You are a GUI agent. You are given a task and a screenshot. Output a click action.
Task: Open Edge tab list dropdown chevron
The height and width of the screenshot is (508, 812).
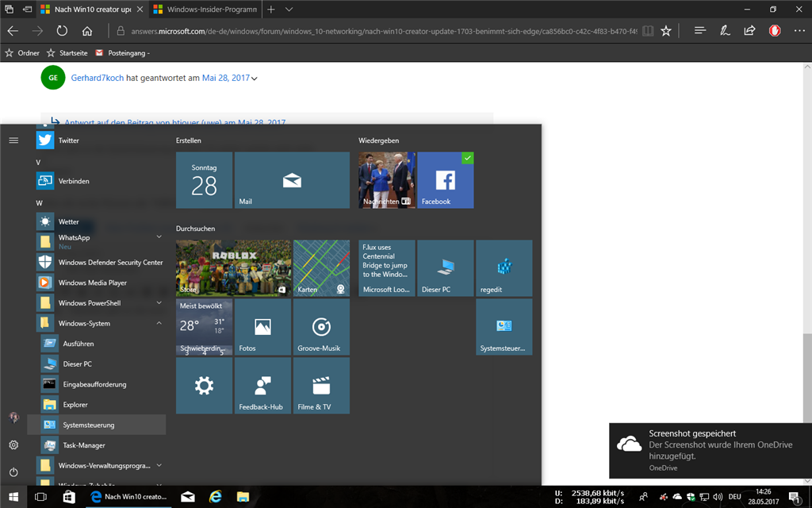point(289,10)
